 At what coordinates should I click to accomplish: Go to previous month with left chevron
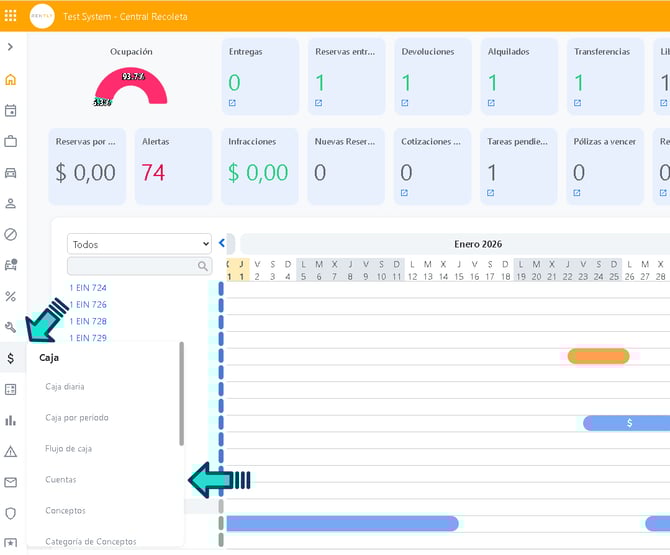(x=222, y=243)
